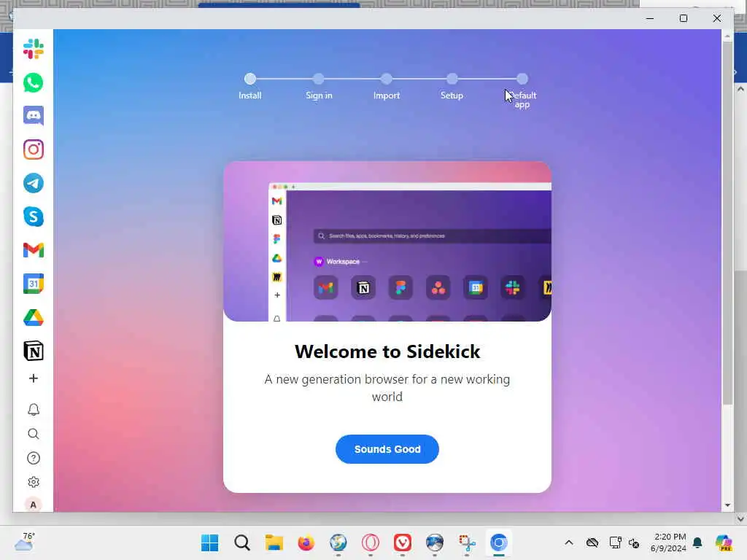The width and height of the screenshot is (747, 560).
Task: Open clock and date 2:20 PM
Action: tap(668, 542)
